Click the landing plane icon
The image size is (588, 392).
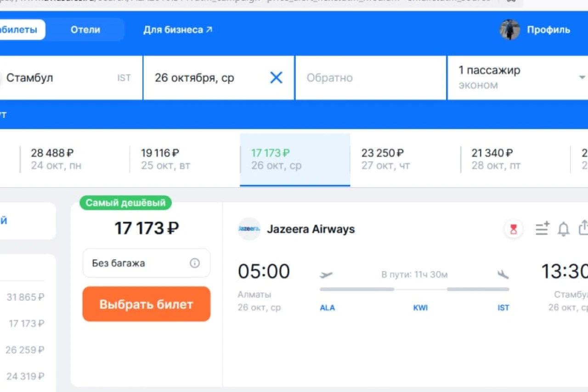click(503, 274)
